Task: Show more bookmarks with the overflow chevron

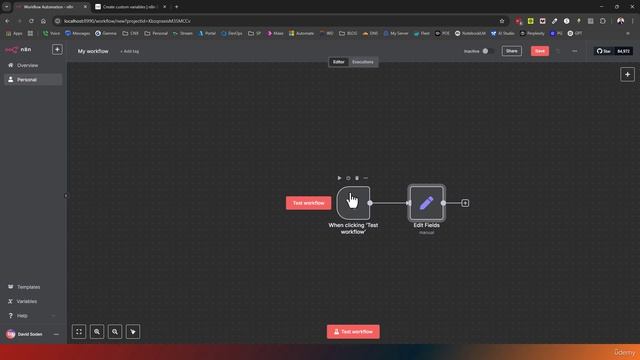Action: 628,33
